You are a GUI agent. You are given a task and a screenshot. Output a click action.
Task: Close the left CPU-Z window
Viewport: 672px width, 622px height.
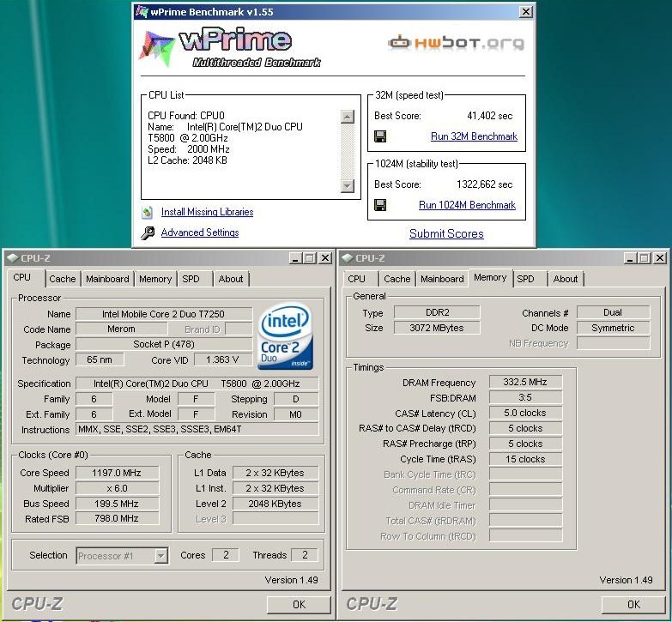(325, 258)
